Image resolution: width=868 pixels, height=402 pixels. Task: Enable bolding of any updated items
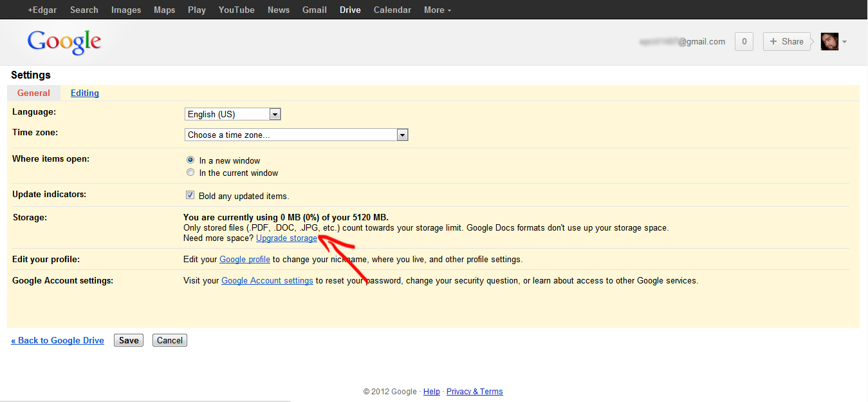[190, 194]
